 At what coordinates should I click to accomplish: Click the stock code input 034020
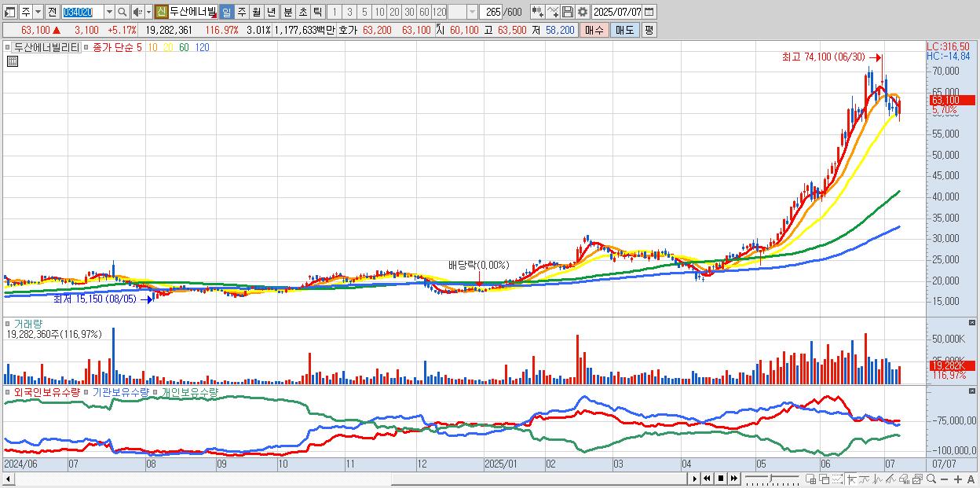pos(82,12)
